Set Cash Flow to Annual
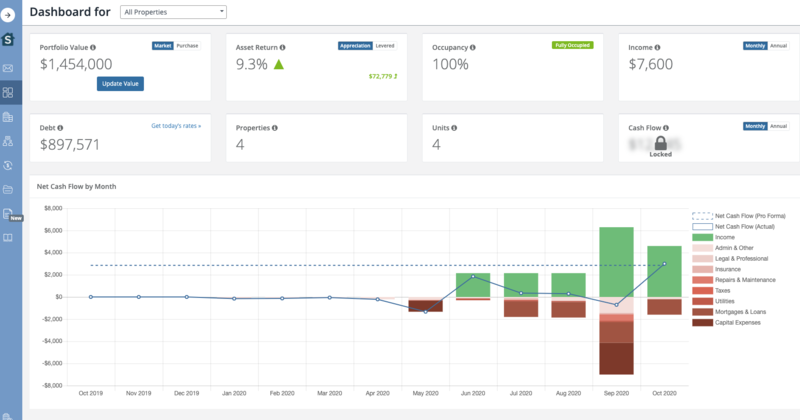The height and width of the screenshot is (420, 800). 779,126
